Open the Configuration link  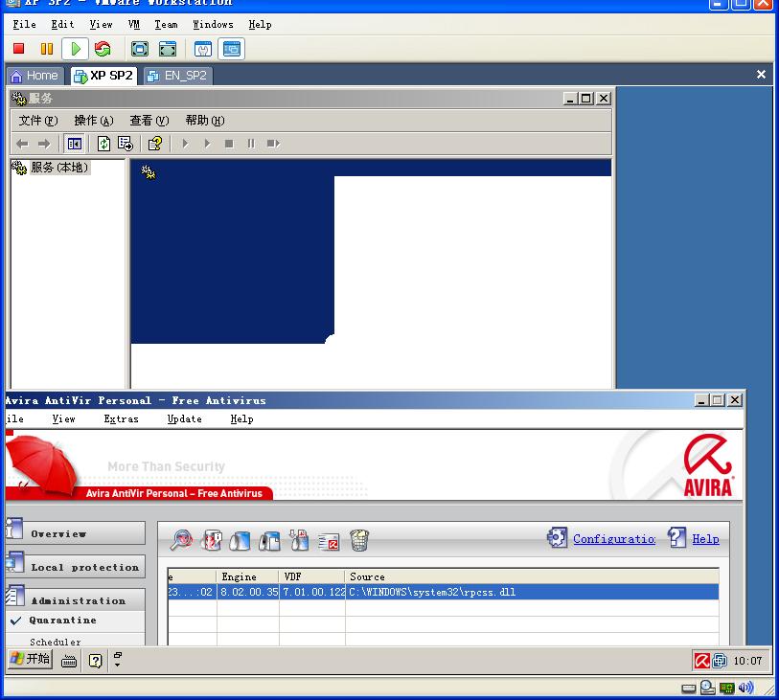(614, 539)
